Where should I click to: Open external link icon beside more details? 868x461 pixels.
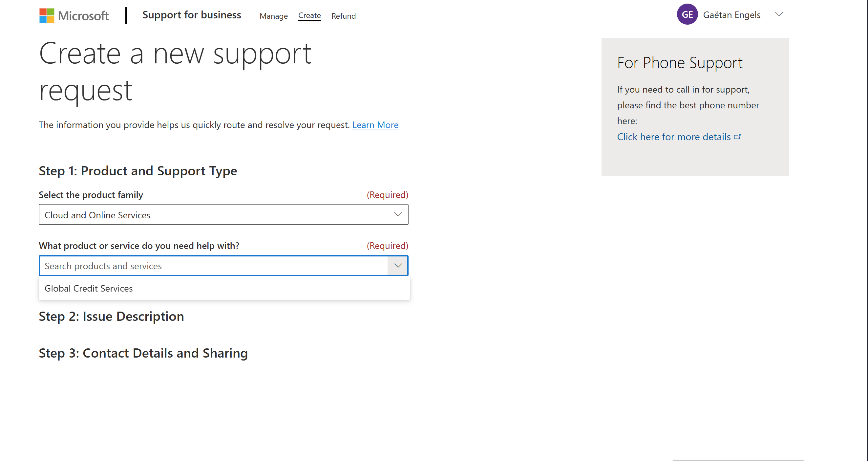pyautogui.click(x=737, y=137)
